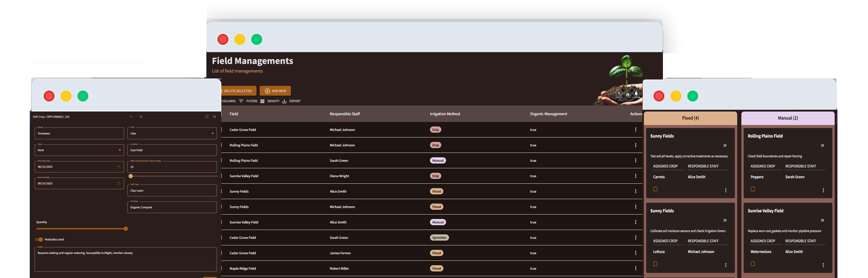Select the Flood (4) column header
Viewport: 868px width, 278px height.
coord(690,118)
